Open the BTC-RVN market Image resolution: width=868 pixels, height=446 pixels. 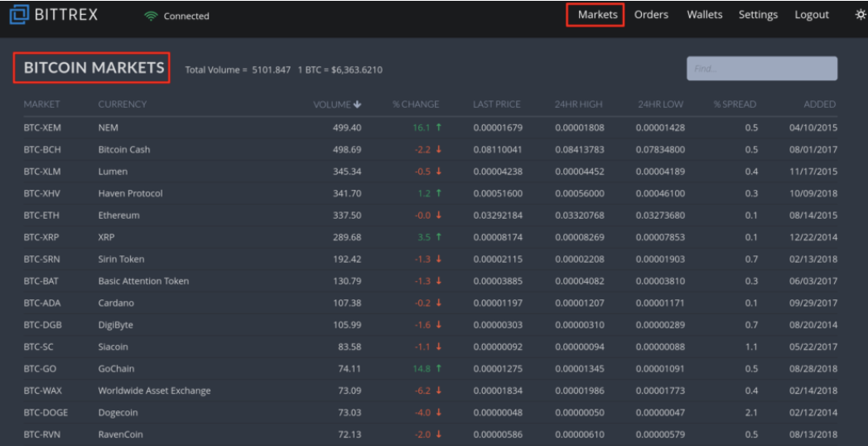point(41,434)
